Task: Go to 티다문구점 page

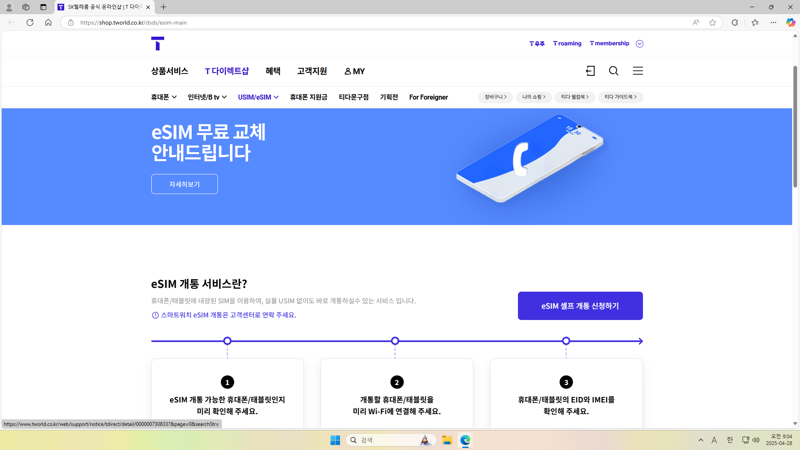Action: (354, 97)
